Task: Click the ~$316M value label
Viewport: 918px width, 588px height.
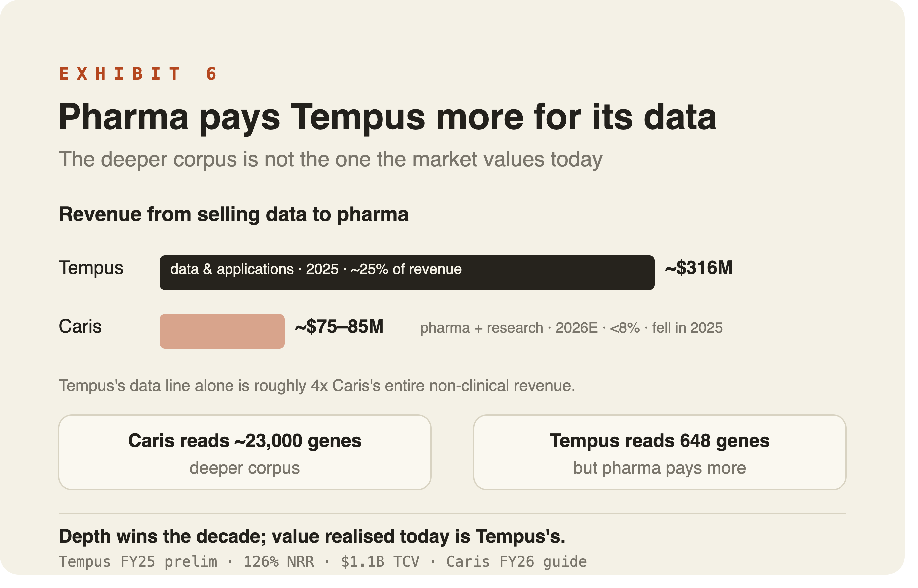Action: pos(699,268)
